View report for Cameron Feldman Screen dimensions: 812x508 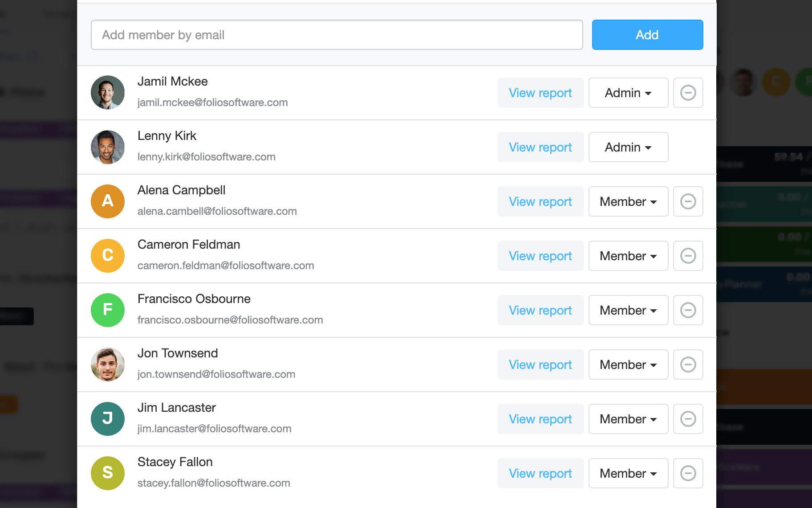[x=540, y=256]
